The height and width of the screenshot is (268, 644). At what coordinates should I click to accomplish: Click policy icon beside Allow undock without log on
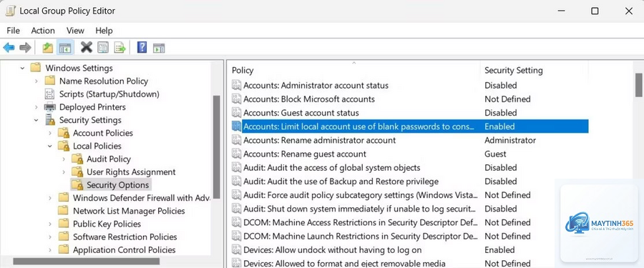click(236, 249)
